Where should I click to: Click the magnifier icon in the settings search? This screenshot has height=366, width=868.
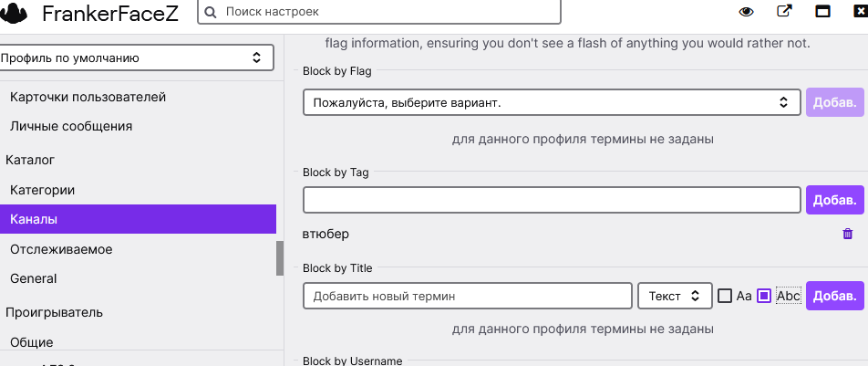(x=211, y=12)
